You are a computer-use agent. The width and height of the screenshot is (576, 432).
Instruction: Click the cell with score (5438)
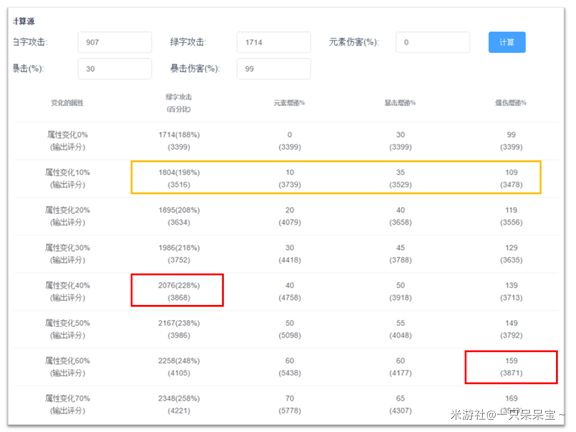(x=290, y=367)
